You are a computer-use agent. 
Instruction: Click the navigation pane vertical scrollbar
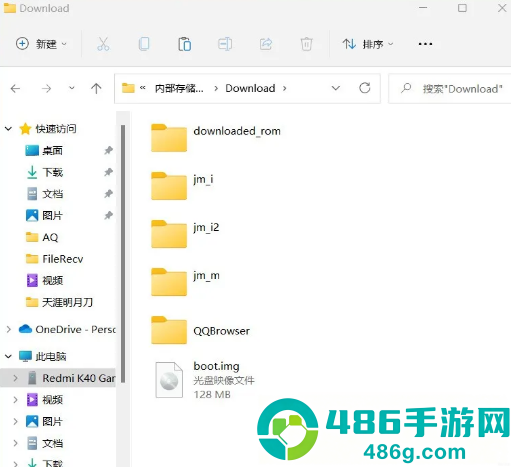(x=123, y=253)
